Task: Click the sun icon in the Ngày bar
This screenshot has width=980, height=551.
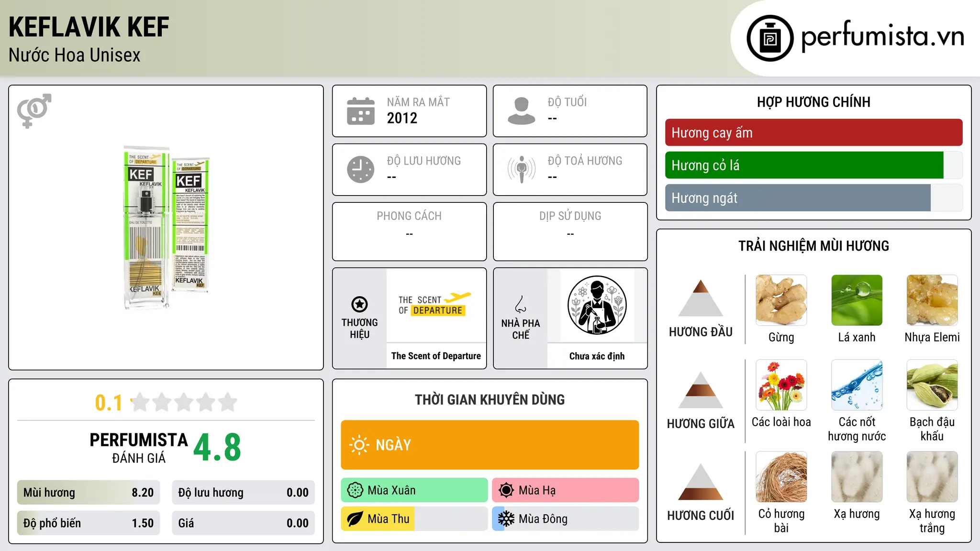Action: 359,445
